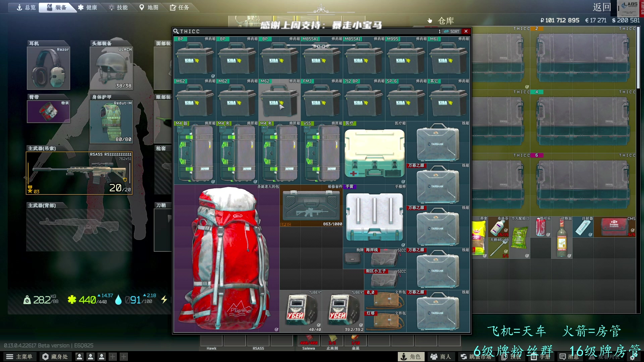
Task: Select the UBEY repair kit 39.2/39.2
Action: click(x=343, y=311)
